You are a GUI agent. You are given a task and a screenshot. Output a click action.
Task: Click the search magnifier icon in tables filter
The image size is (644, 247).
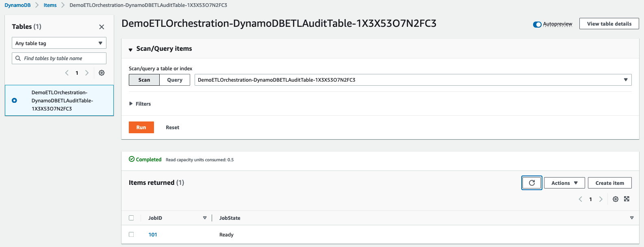(18, 58)
